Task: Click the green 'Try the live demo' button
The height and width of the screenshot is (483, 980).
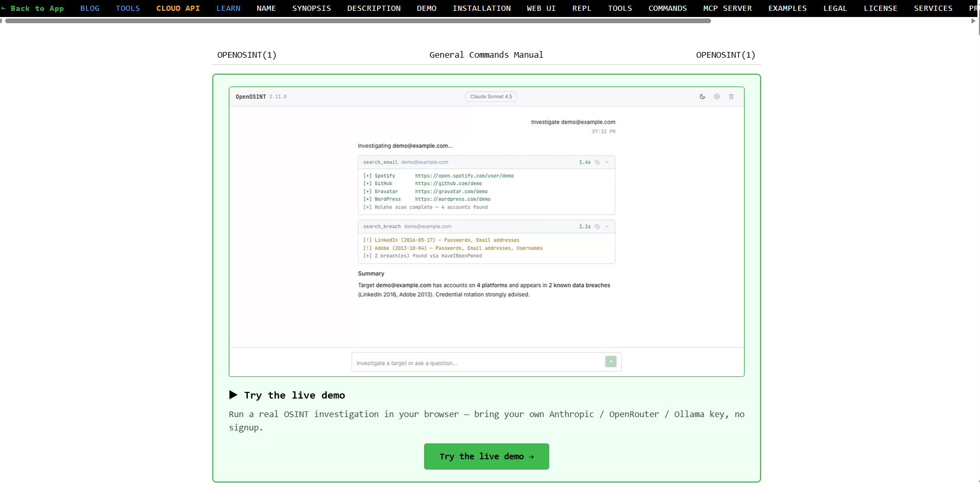Action: (486, 456)
